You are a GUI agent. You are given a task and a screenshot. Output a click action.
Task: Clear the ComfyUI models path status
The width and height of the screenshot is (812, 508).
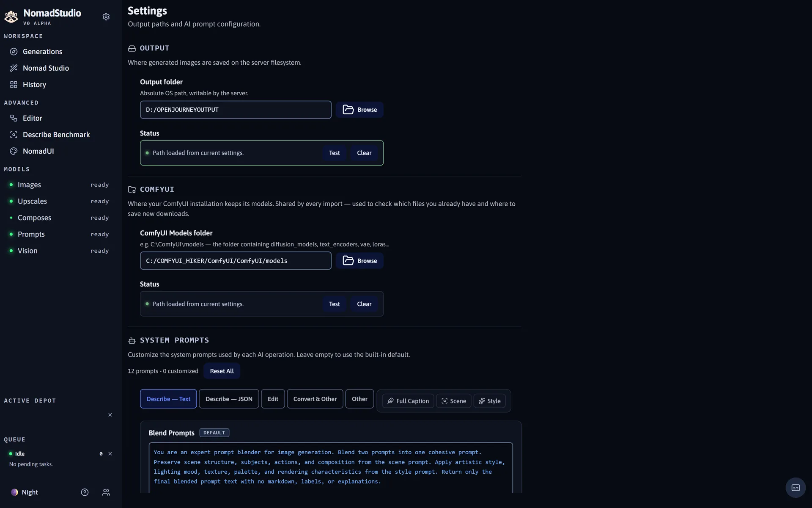tap(364, 304)
